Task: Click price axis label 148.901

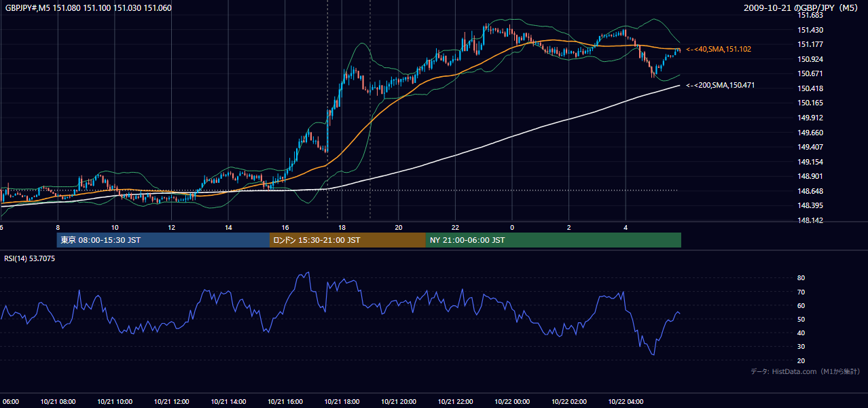Action: point(810,176)
